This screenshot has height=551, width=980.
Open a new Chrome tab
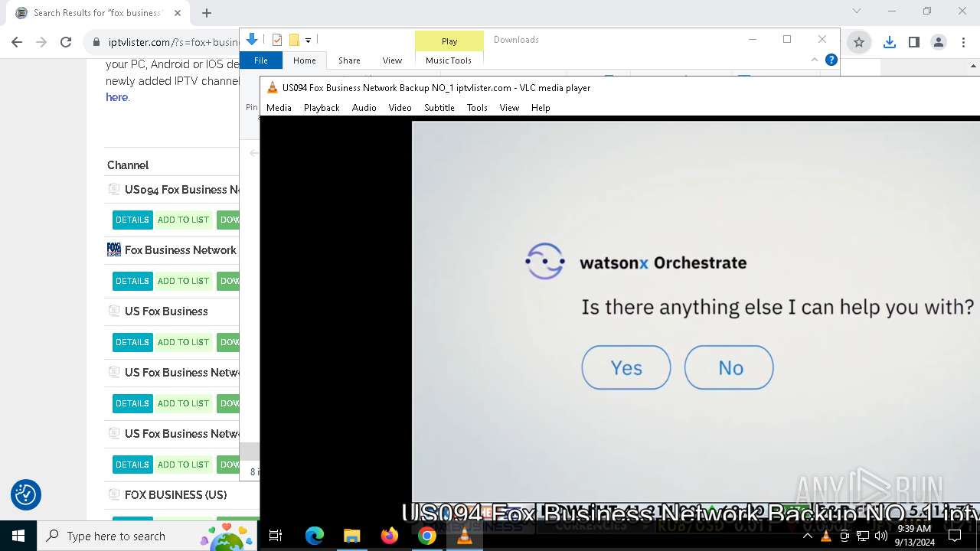[x=207, y=13]
